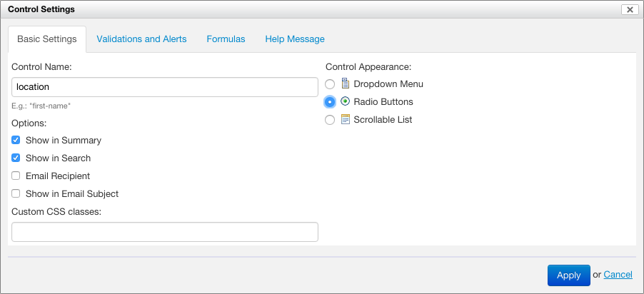Apply the control settings
Image resolution: width=644 pixels, height=294 pixels.
(x=569, y=275)
